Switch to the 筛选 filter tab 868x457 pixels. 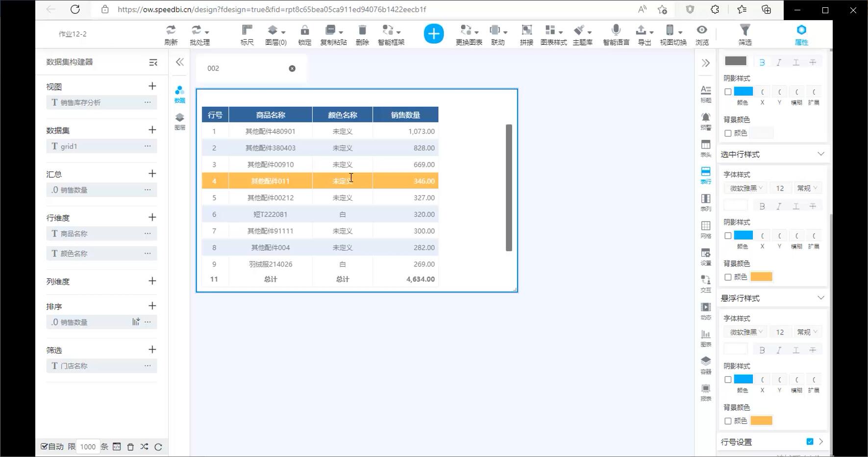point(744,34)
